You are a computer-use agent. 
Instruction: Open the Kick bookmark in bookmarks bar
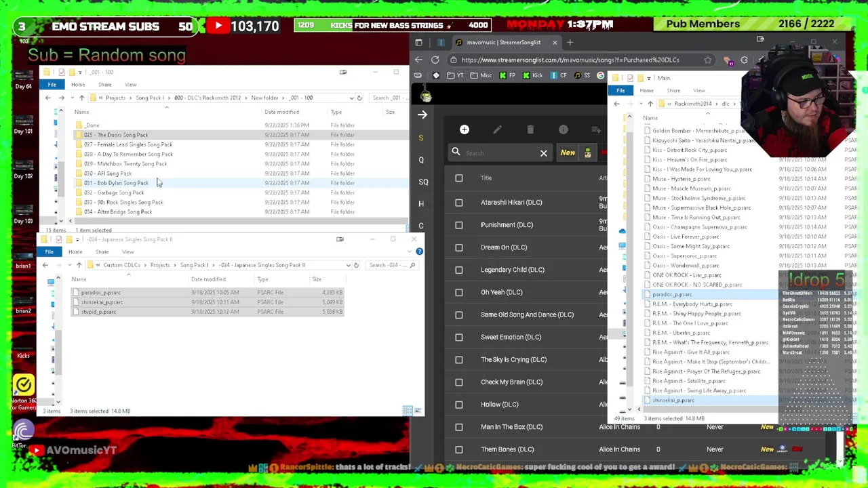532,75
